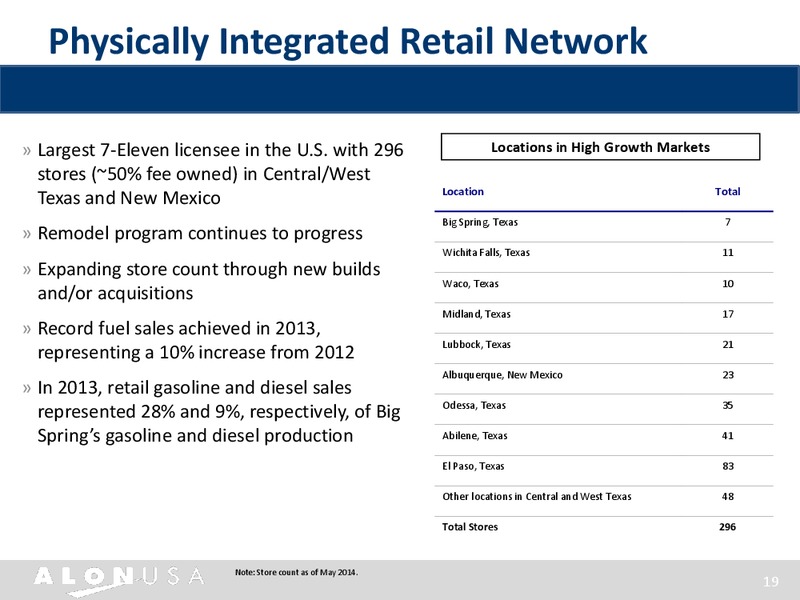This screenshot has width=800, height=600.
Task: Click the 'Total' column header
Action: pos(728,192)
